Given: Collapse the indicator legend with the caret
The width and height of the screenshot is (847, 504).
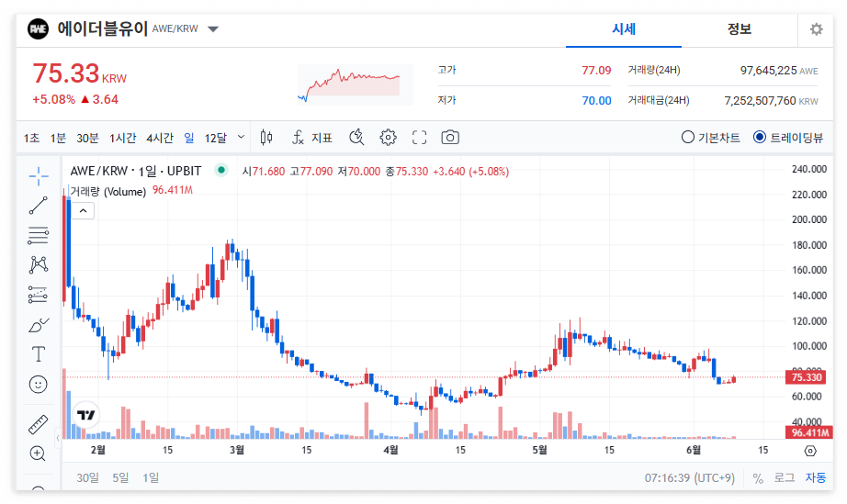Looking at the screenshot, I should [84, 211].
